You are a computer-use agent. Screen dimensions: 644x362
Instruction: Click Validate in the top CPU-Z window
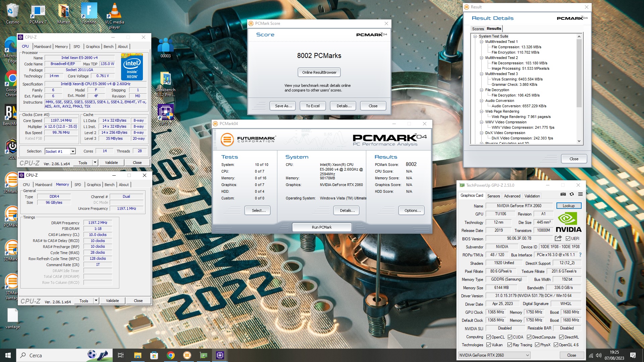click(x=111, y=163)
